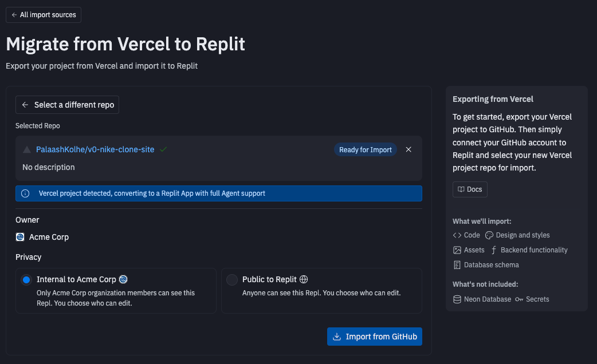Click the Vercel triangle icon beside repo name
Viewport: 597px width, 364px height.
pyautogui.click(x=27, y=150)
